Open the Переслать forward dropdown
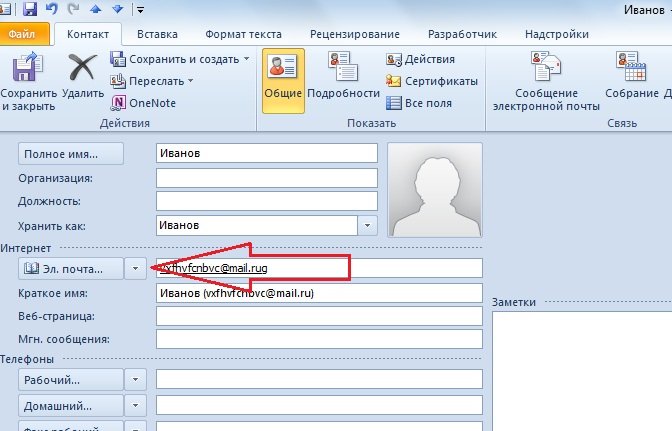672x431 pixels. click(x=192, y=81)
